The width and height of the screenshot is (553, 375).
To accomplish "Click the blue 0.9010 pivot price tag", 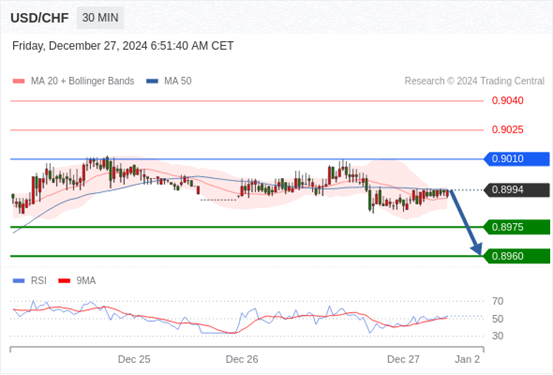I will point(517,159).
